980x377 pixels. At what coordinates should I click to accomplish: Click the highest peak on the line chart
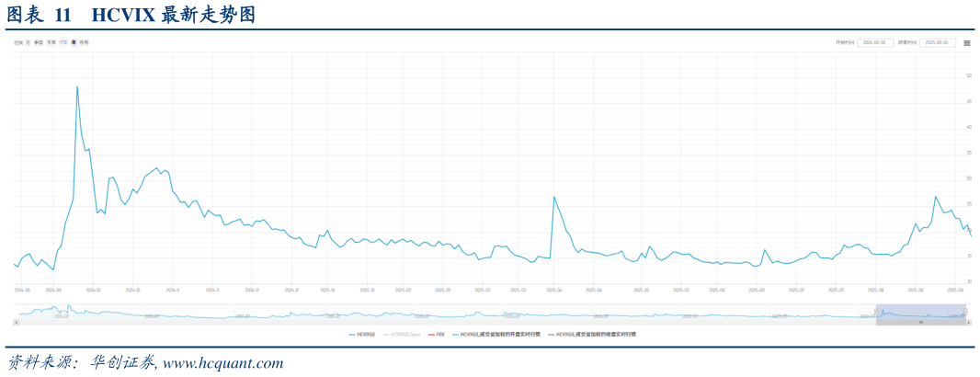pyautogui.click(x=76, y=86)
